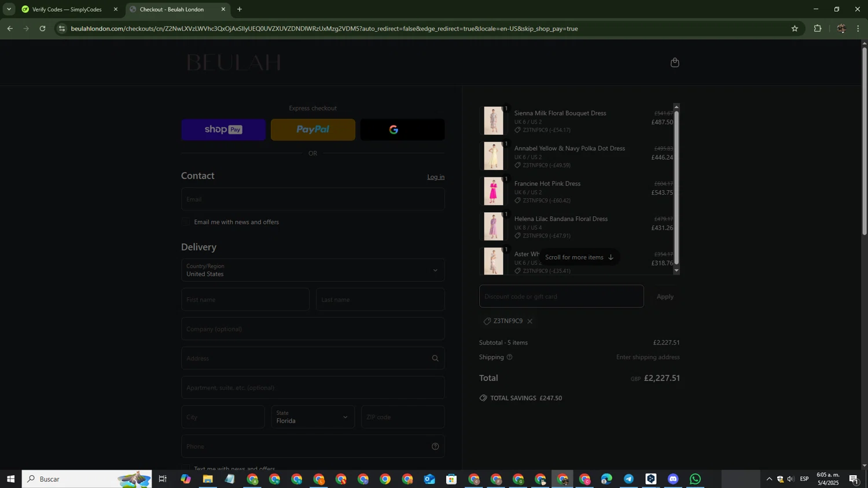Screen dimensions: 868x488
Task: Open File Explorer from the taskbar
Action: pos(208,479)
